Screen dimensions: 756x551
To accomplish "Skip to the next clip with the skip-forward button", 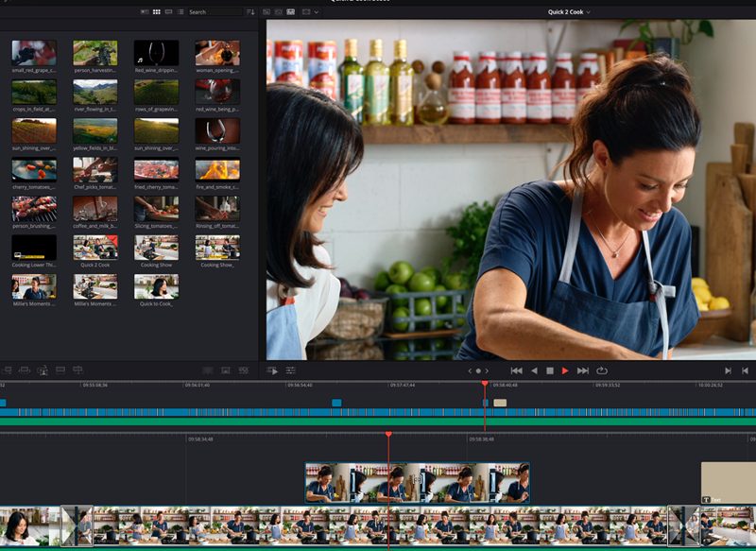I will pos(583,370).
